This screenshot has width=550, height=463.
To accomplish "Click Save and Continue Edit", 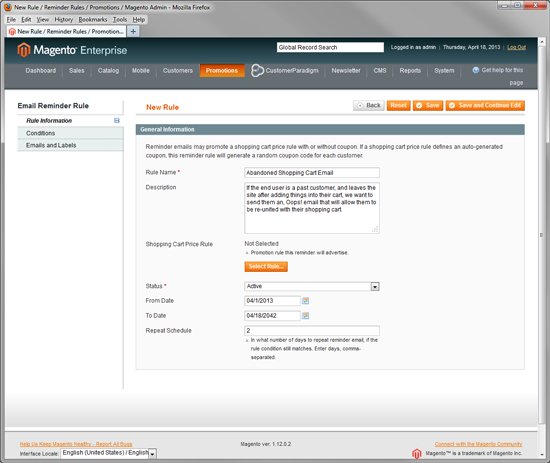I will 485,105.
